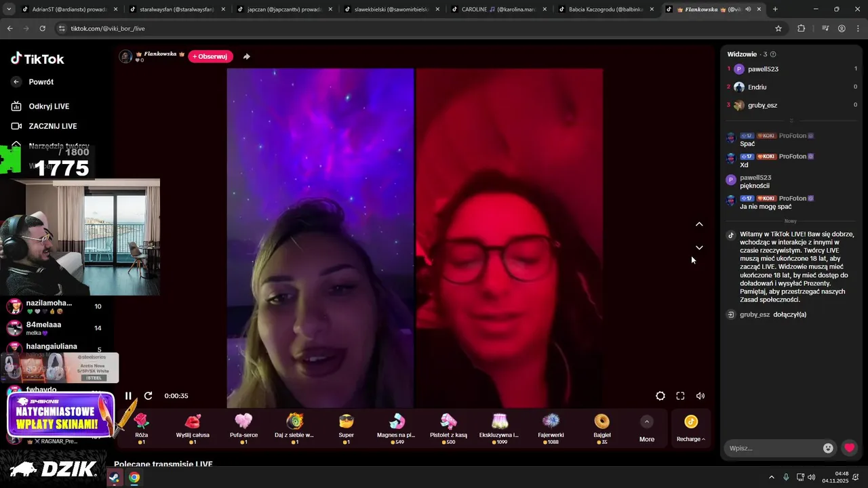This screenshot has height=488, width=868.
Task: Click pawell523 in chat message piękności
Action: [x=755, y=178]
